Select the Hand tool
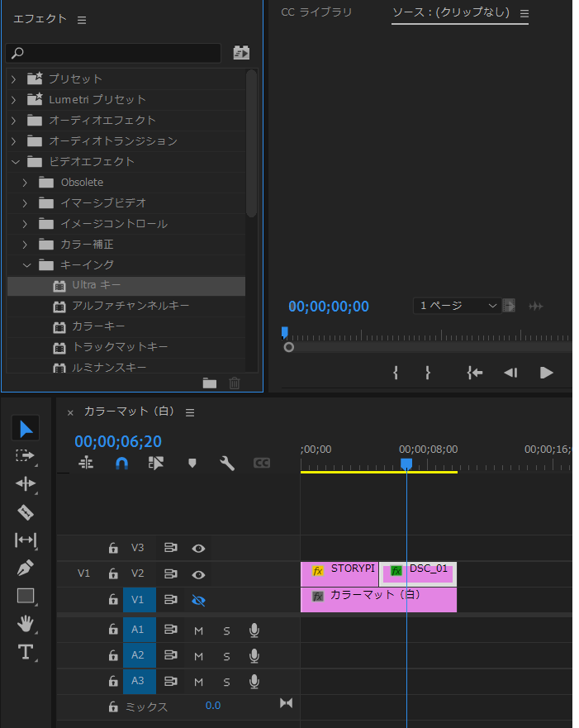 pos(26,624)
